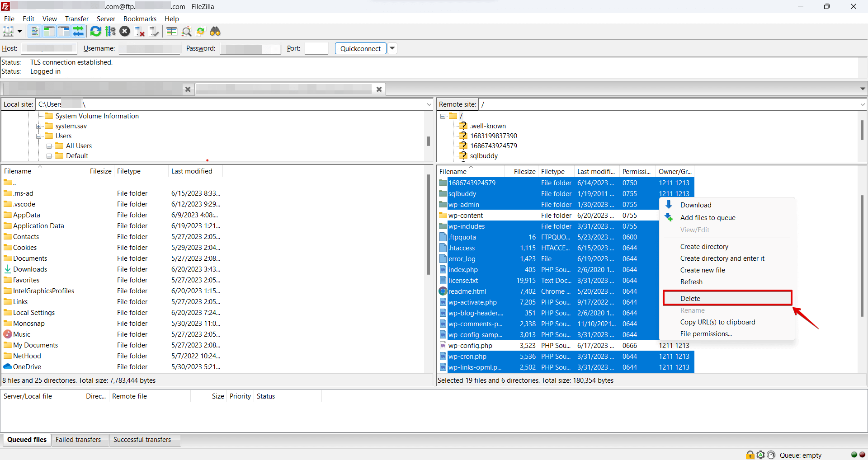Search files with binoculars icon
The image size is (868, 460).
pos(215,31)
